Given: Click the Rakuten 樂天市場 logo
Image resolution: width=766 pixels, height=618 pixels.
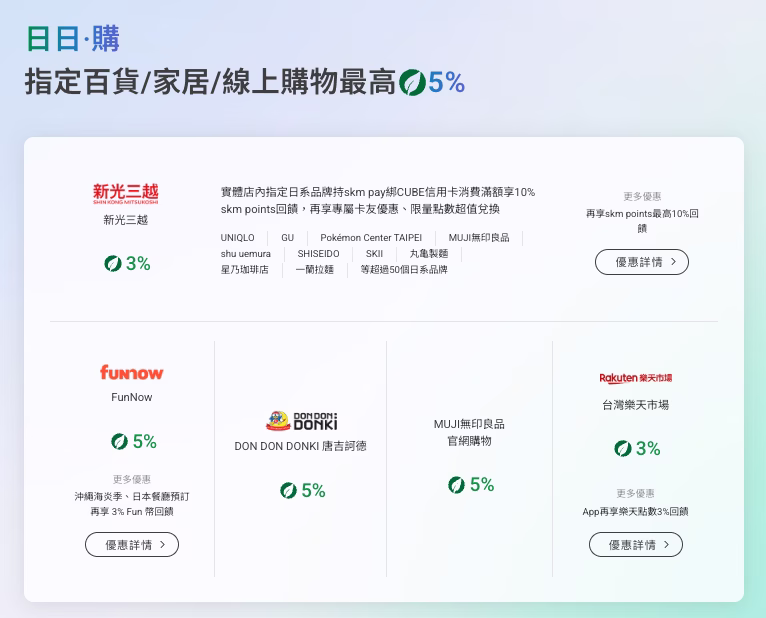Looking at the screenshot, I should click(635, 378).
